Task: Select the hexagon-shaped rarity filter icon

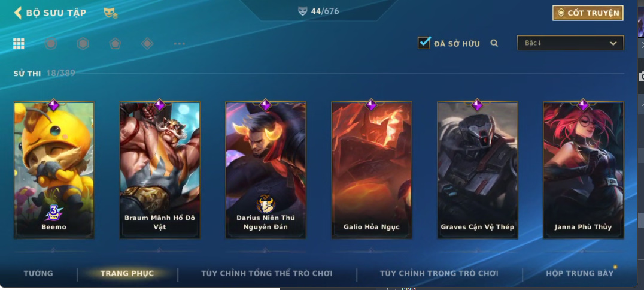Action: tap(83, 44)
